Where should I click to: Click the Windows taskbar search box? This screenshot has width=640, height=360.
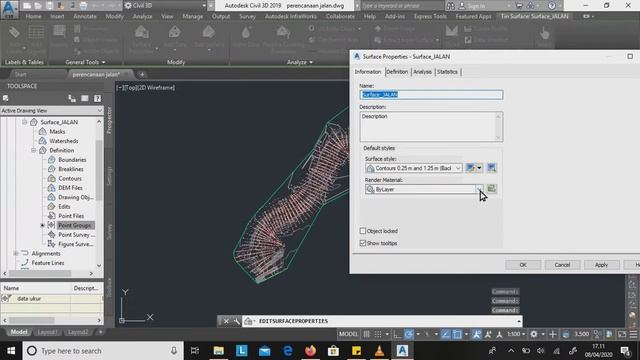pos(102,351)
